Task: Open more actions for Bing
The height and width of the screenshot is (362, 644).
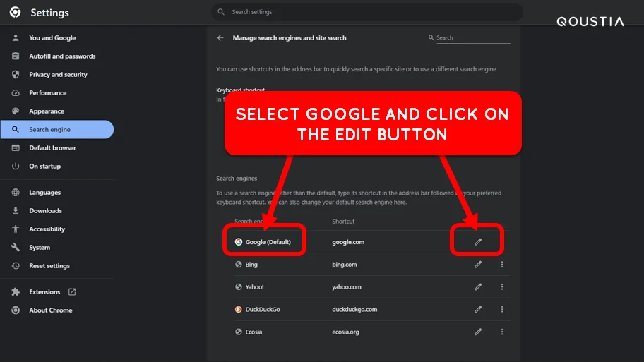Action: (x=502, y=265)
